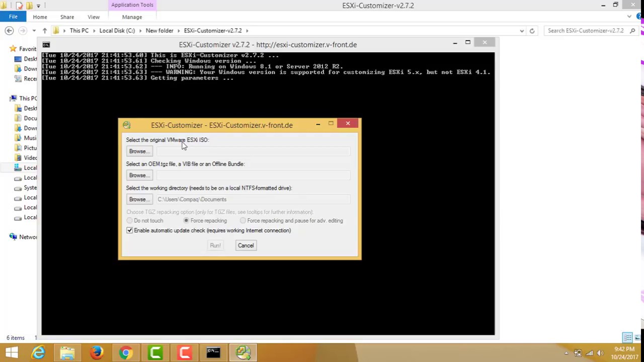Image resolution: width=644 pixels, height=362 pixels.
Task: Launch Firefox from taskbar
Action: coord(97,353)
